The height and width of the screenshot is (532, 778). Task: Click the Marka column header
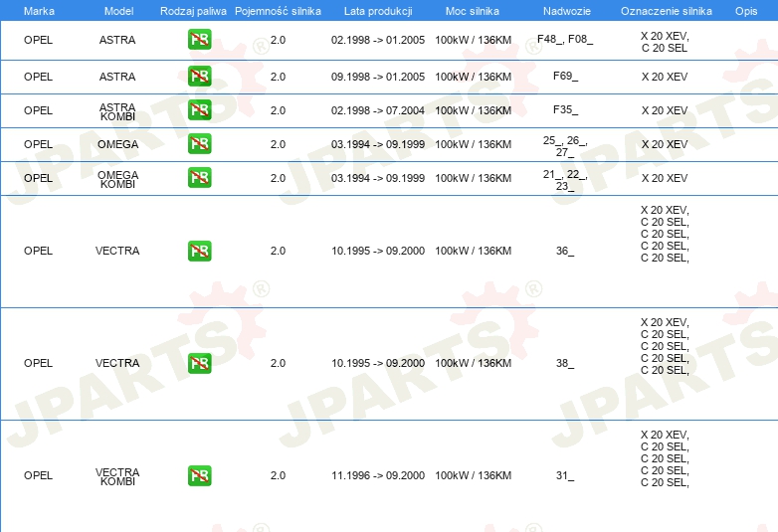tap(39, 11)
